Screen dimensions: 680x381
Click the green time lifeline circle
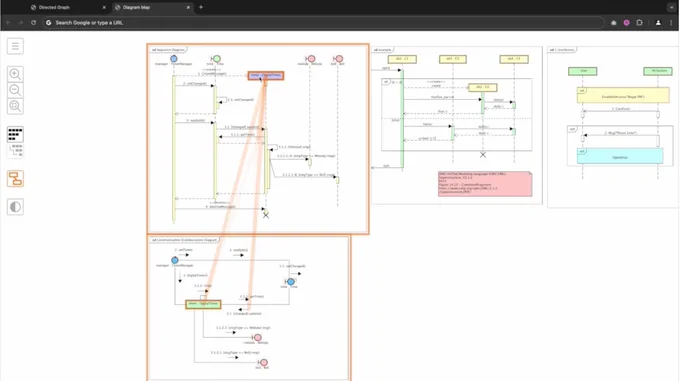point(216,59)
